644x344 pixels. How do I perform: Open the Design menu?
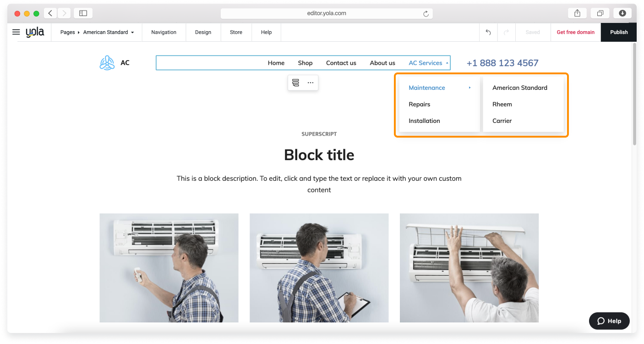point(203,32)
